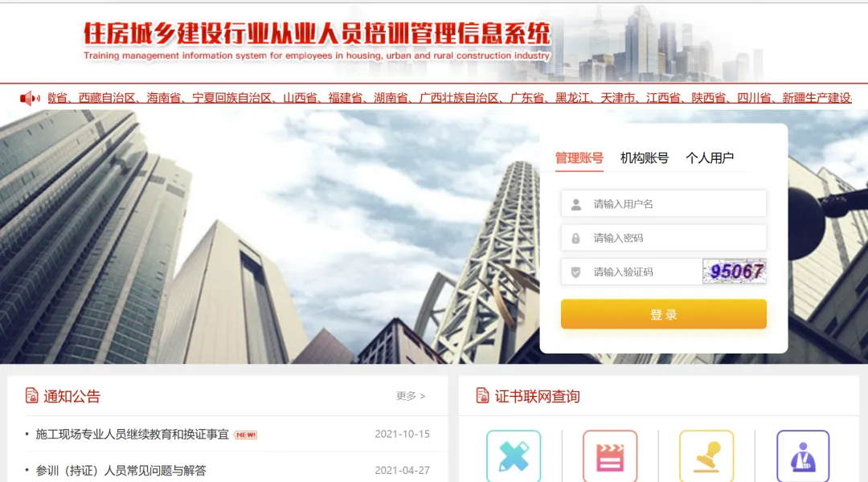This screenshot has width=868, height=482.
Task: Click the 请输入用户名 input field
Action: 664,204
